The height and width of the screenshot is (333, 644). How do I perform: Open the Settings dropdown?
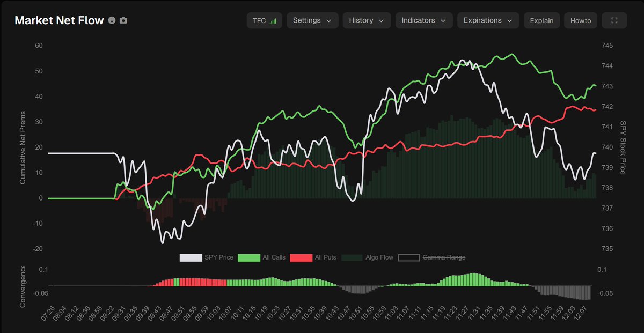coord(313,20)
